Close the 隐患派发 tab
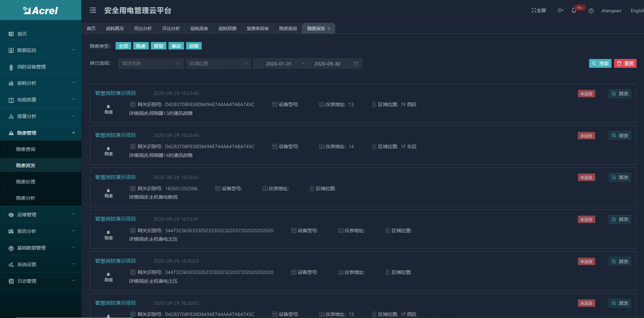The height and width of the screenshot is (318, 644). coord(329,28)
